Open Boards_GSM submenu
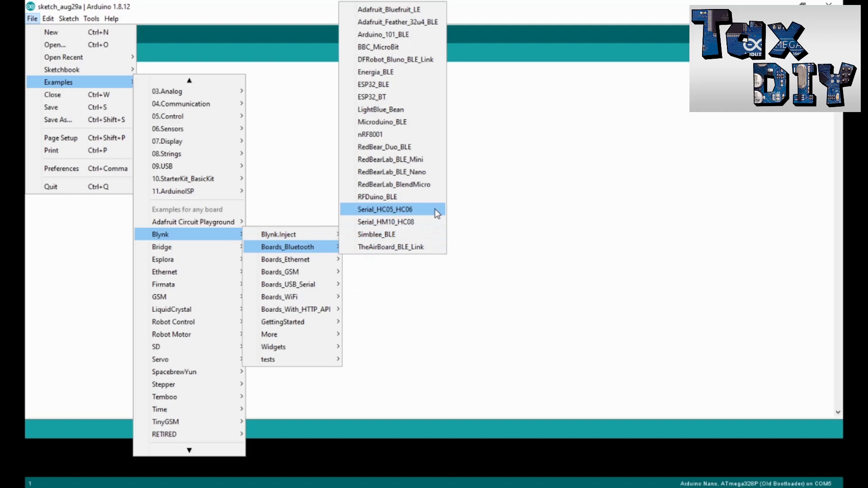The width and height of the screenshot is (868, 488). point(292,272)
